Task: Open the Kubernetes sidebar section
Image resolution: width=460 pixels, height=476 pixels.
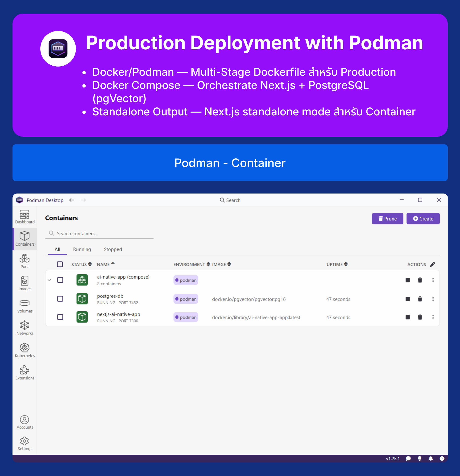Action: coord(25,350)
